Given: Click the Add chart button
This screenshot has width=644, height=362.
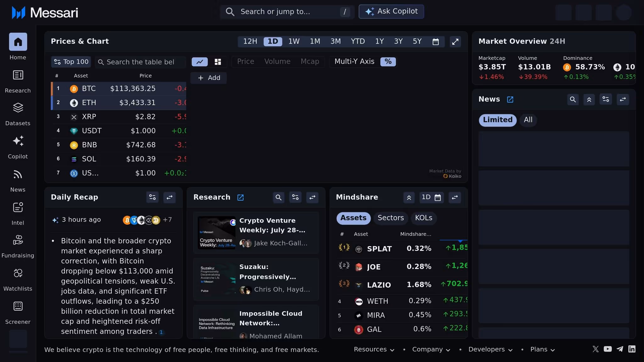Looking at the screenshot, I should (x=209, y=78).
